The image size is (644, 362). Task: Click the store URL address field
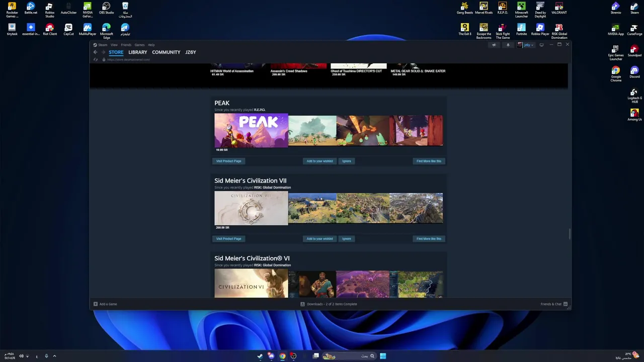point(128,60)
